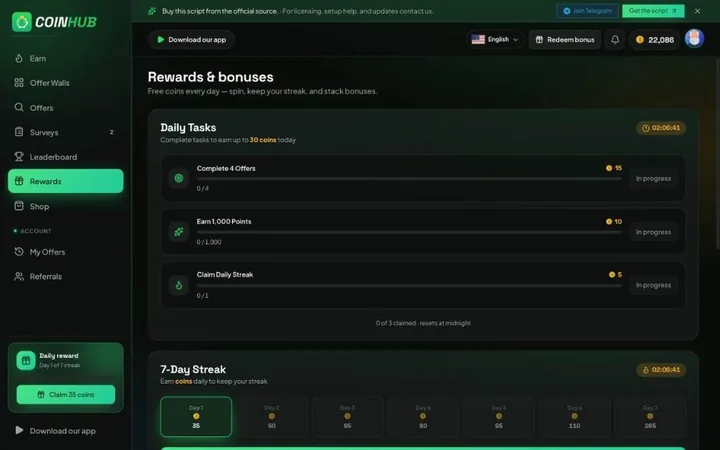Go to the Referrals page
Screen dimensions: 720x450
click(66, 276)
